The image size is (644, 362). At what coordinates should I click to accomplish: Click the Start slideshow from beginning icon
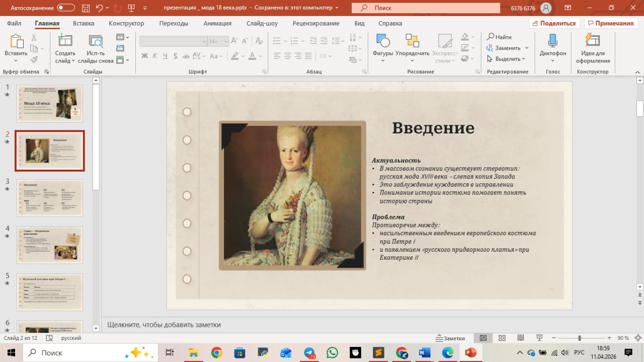(132, 8)
